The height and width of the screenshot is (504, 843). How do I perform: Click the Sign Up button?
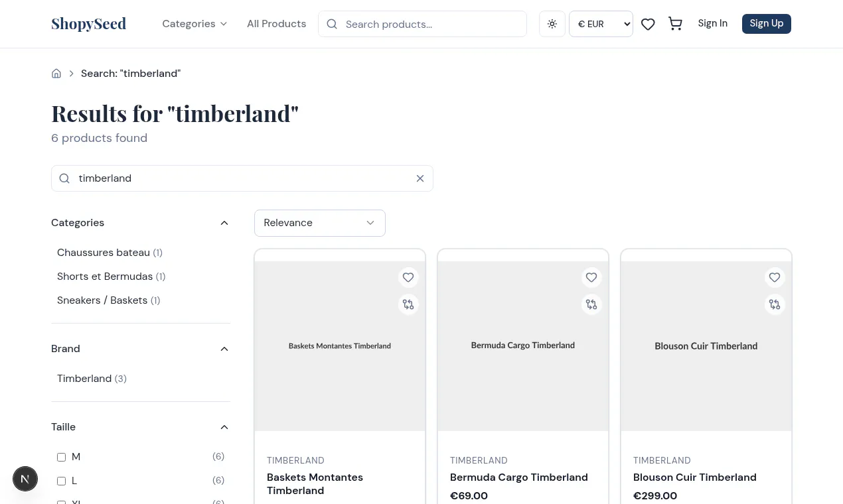tap(767, 23)
